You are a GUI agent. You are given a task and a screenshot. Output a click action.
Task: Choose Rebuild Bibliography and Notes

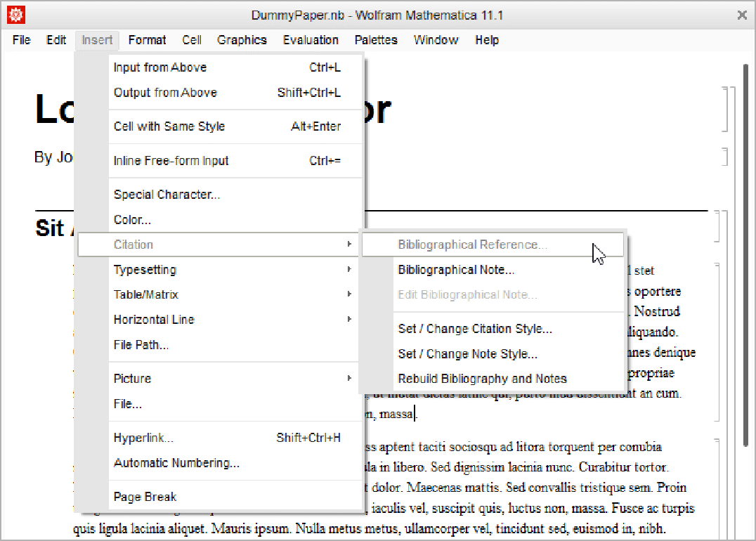482,379
